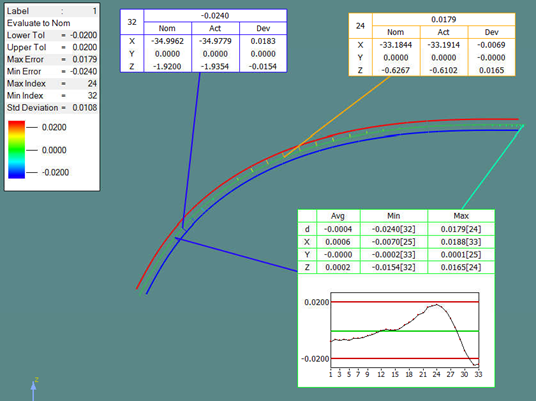Click the deviation chart peak near 24

pyautogui.click(x=437, y=305)
